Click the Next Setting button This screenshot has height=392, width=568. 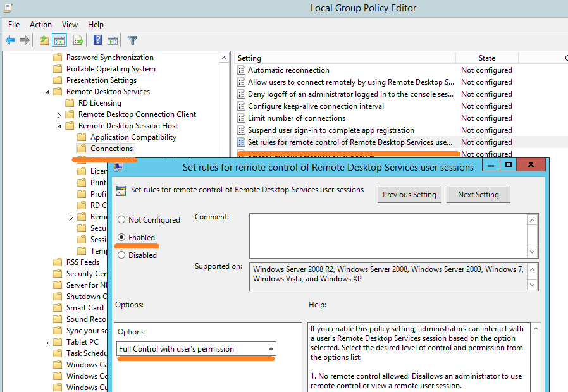(478, 195)
